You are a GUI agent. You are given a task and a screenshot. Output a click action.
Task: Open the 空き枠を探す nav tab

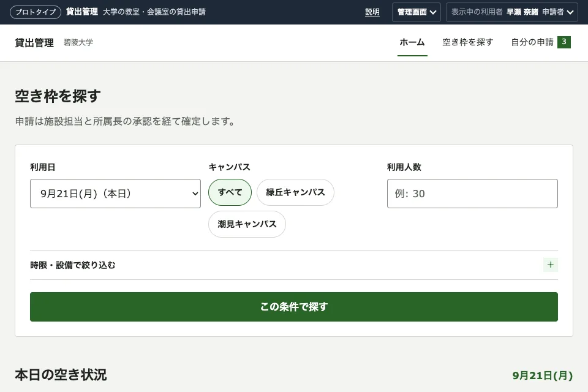tap(467, 42)
